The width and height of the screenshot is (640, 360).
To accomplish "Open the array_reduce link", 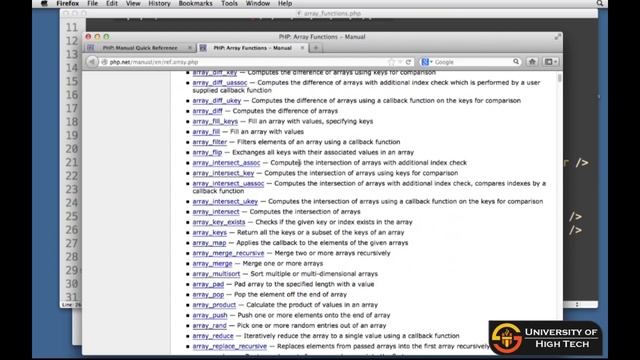I will [x=213, y=336].
